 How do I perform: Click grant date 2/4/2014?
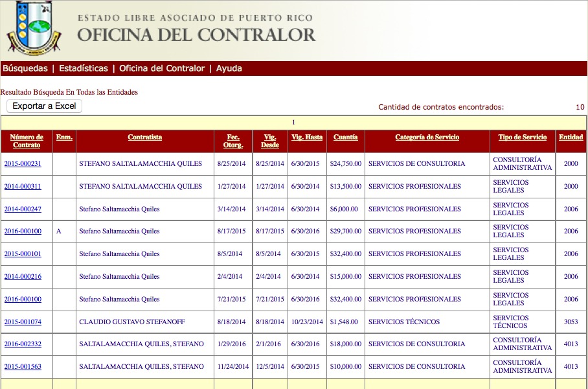[229, 277]
